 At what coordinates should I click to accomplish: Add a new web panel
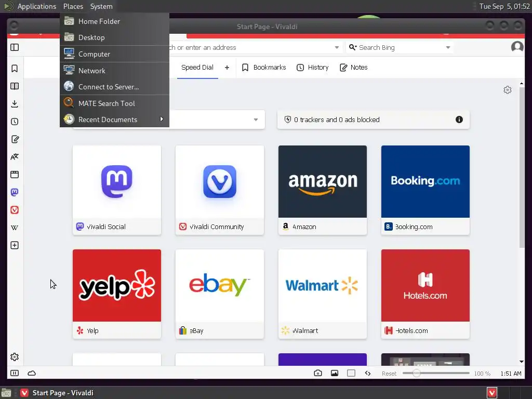pyautogui.click(x=15, y=245)
